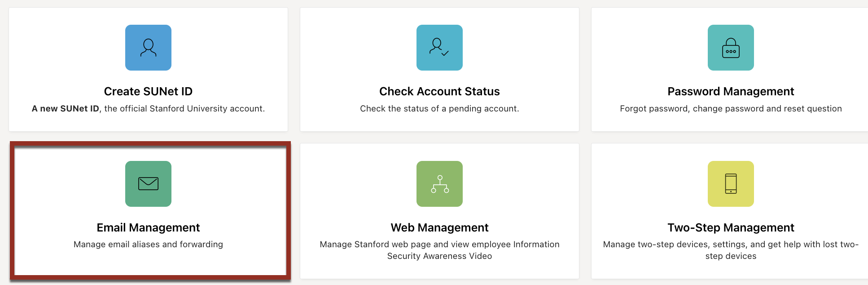Click the forgot password description text
The height and width of the screenshot is (285, 868).
point(730,108)
